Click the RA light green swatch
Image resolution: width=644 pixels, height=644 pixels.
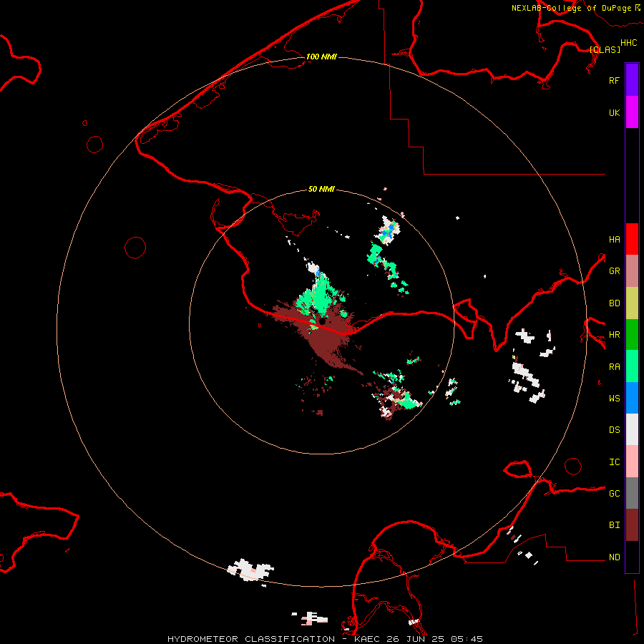(632, 366)
